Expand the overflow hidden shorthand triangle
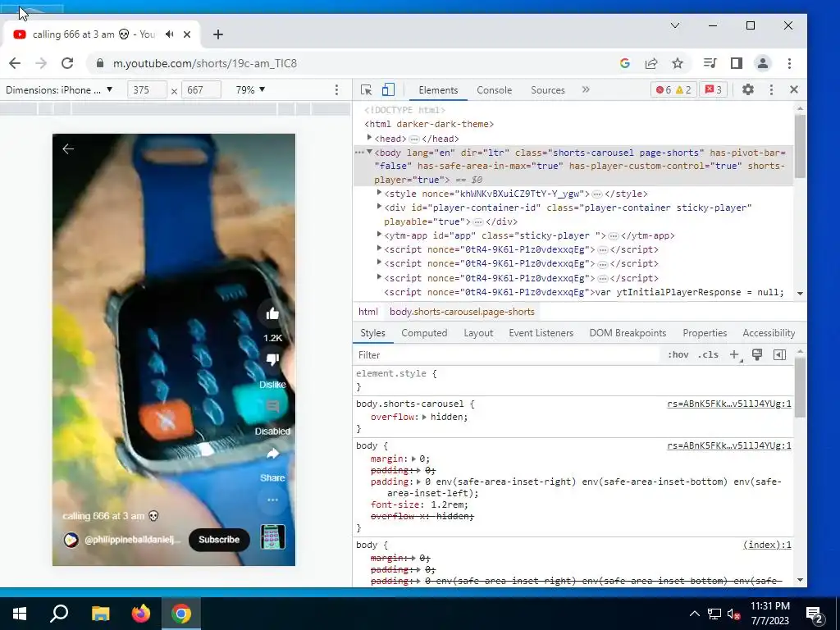Screen dimensions: 840x630 (x=424, y=417)
